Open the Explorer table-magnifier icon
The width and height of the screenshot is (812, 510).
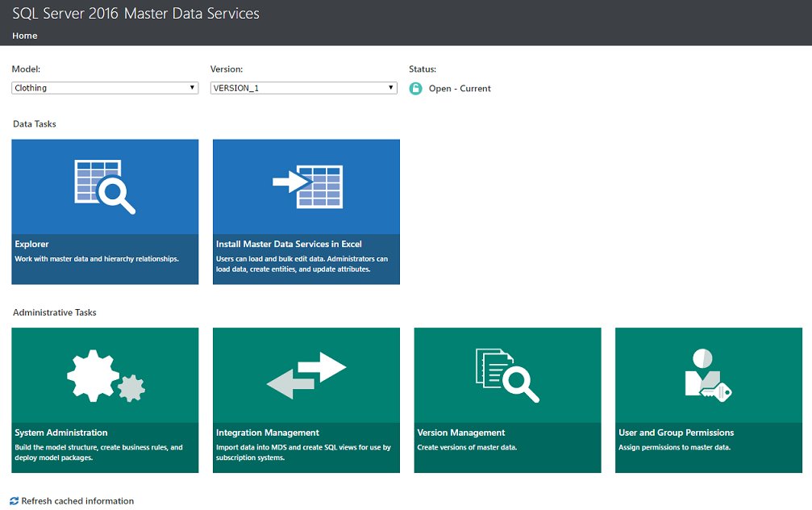pyautogui.click(x=105, y=186)
